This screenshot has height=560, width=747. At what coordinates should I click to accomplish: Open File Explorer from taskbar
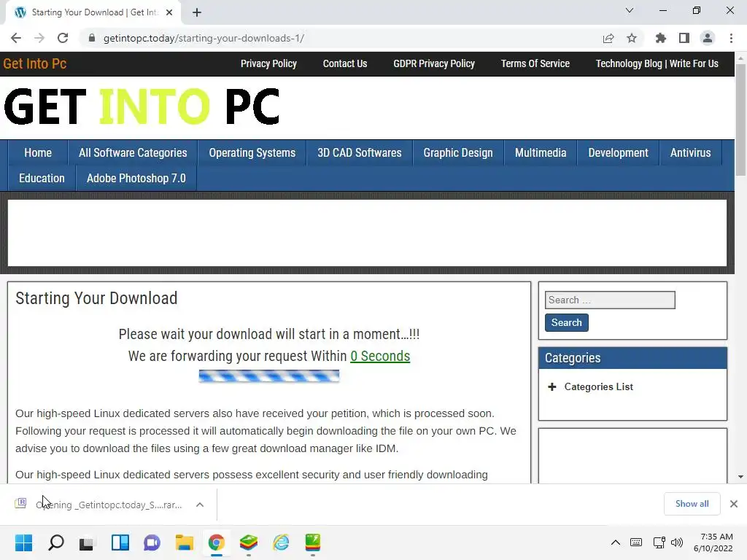(185, 542)
